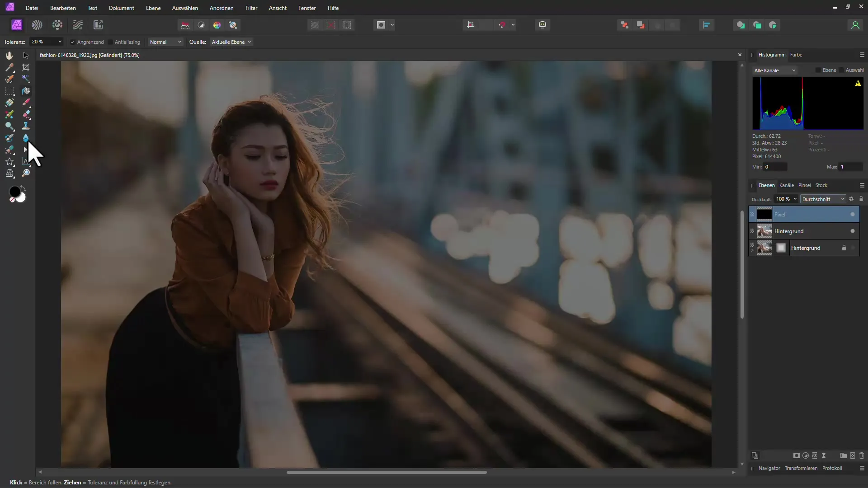Screen dimensions: 868x488
Task: Switch to the Tone Mapping Persona
Action: point(78,25)
